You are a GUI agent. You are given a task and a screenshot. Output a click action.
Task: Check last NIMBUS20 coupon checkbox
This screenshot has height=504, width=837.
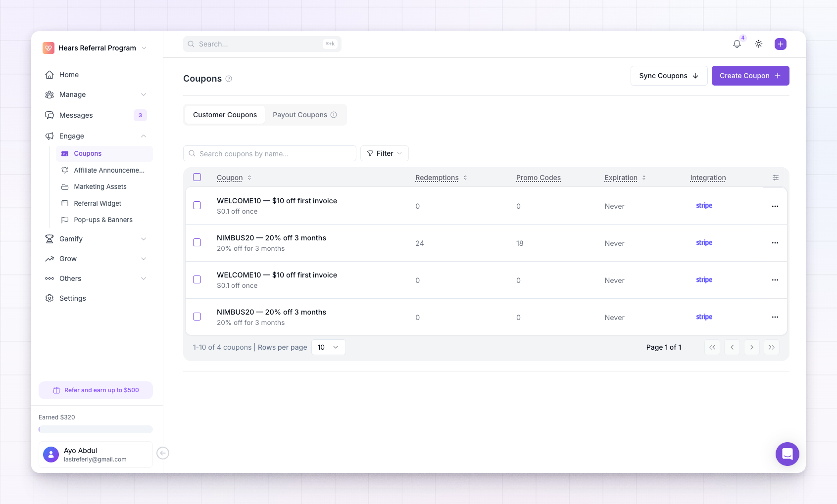[x=197, y=317]
